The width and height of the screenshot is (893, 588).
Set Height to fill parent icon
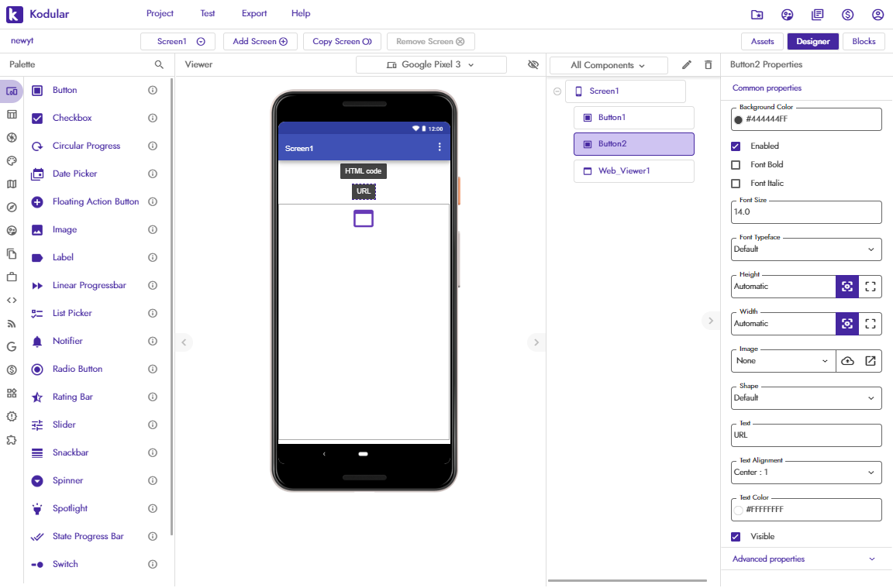tap(871, 287)
